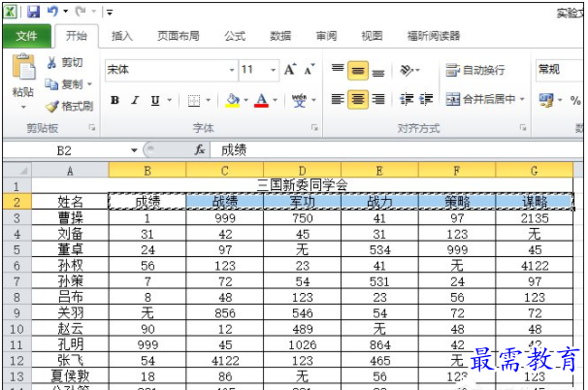Toggle Underline formatting
This screenshot has height=390, width=588.
155,100
